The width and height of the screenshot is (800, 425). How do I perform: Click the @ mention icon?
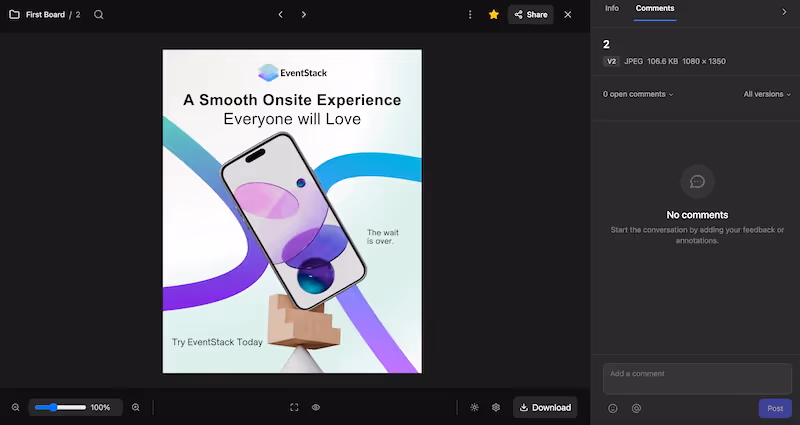point(636,408)
